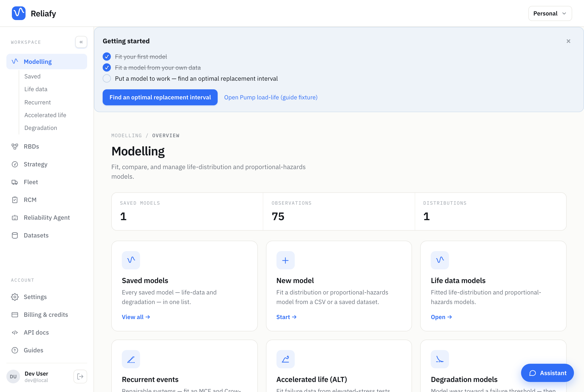Open Billing & credits page
The width and height of the screenshot is (584, 392).
(47, 315)
